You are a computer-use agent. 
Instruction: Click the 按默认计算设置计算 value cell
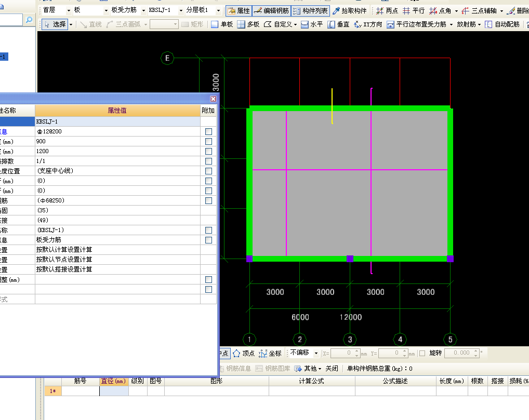(117, 250)
